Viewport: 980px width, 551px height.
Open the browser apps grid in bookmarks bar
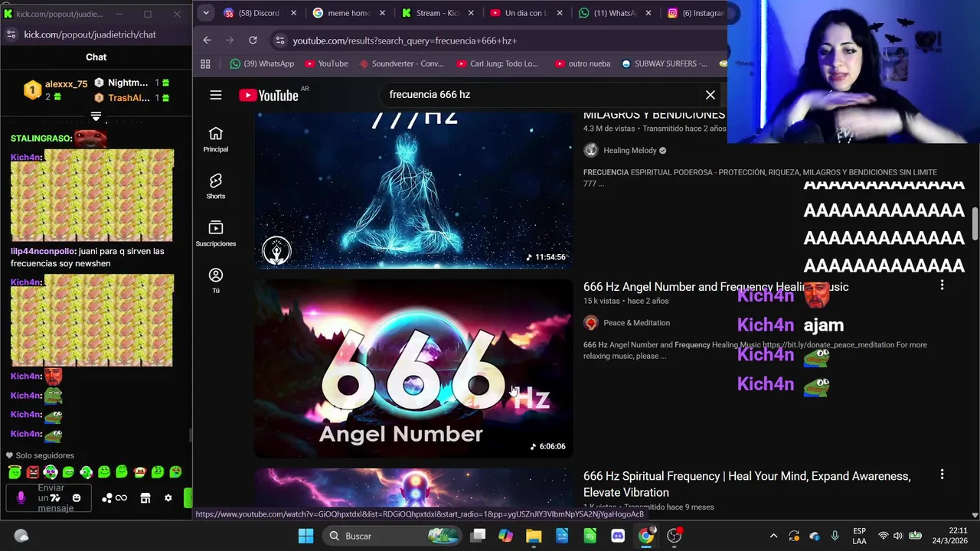pos(205,64)
